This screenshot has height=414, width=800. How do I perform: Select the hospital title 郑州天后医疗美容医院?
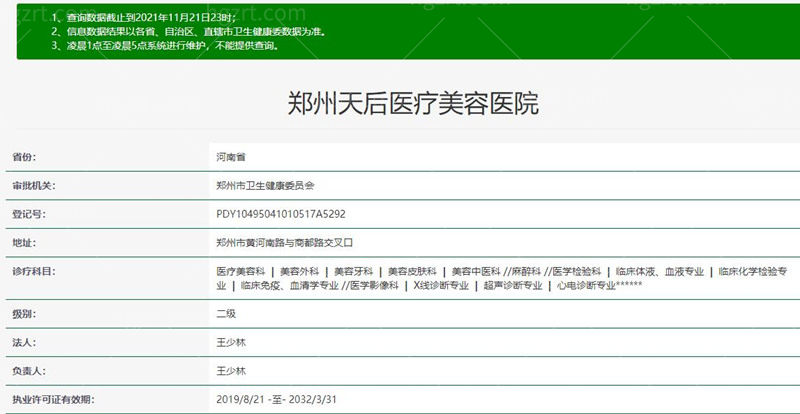point(413,104)
